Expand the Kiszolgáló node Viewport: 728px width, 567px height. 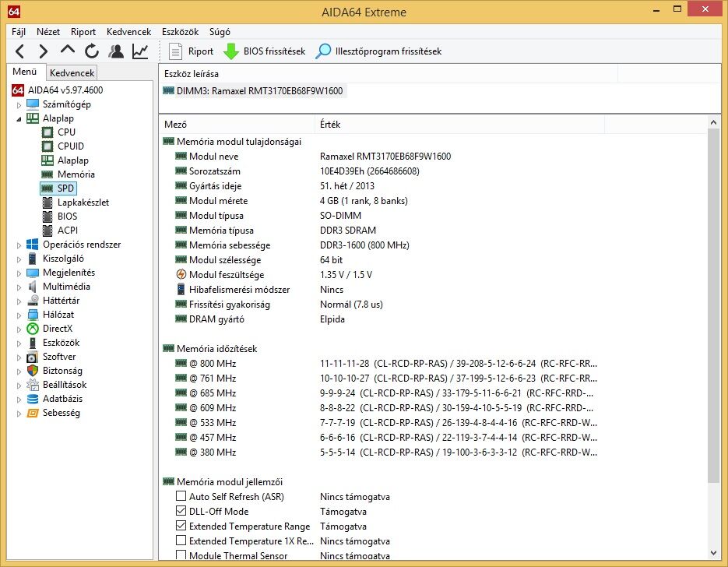pos(19,259)
